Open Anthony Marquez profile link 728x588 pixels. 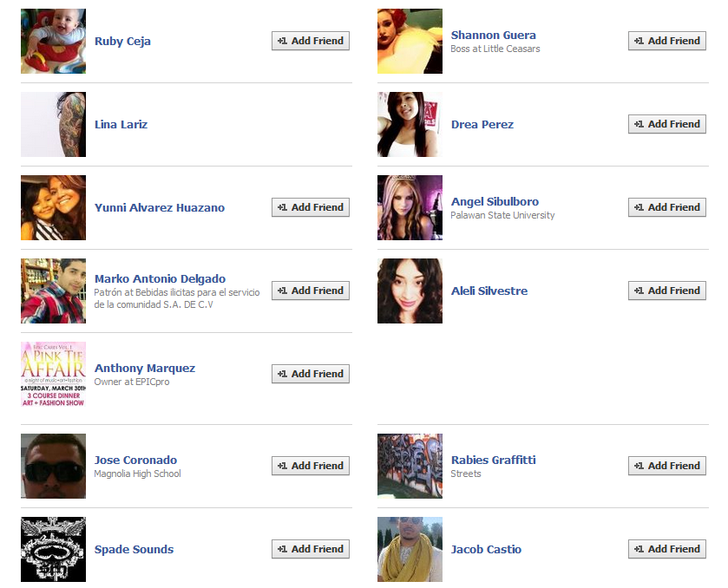(145, 368)
